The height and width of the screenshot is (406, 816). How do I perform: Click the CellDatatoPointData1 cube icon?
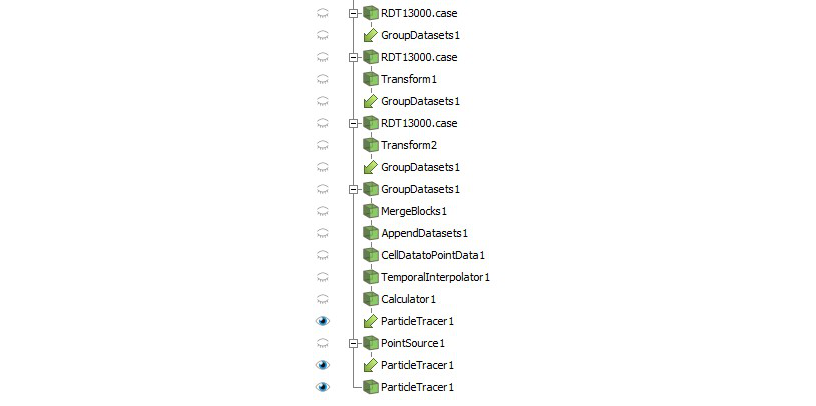[x=371, y=255]
